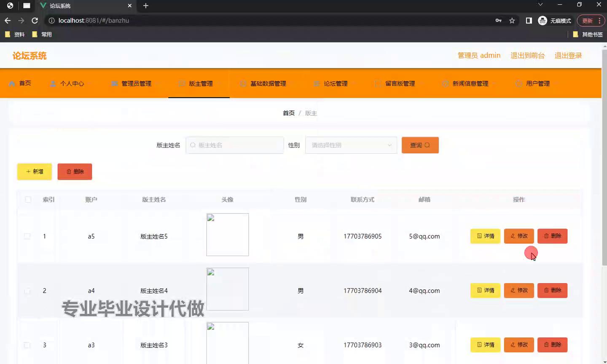607x364 pixels.
Task: Check the checkbox for row a5
Action: pos(27,236)
